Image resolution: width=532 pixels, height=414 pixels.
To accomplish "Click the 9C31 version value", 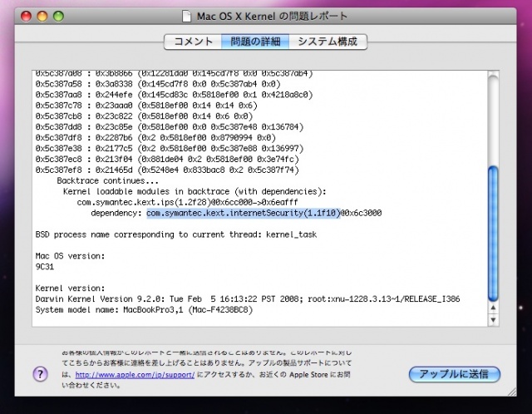I will (44, 267).
